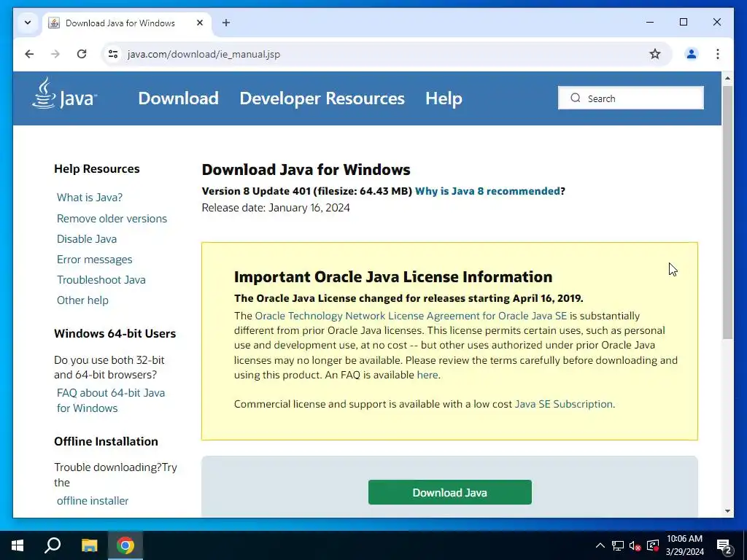Open the 'Other help' link

pyautogui.click(x=82, y=300)
